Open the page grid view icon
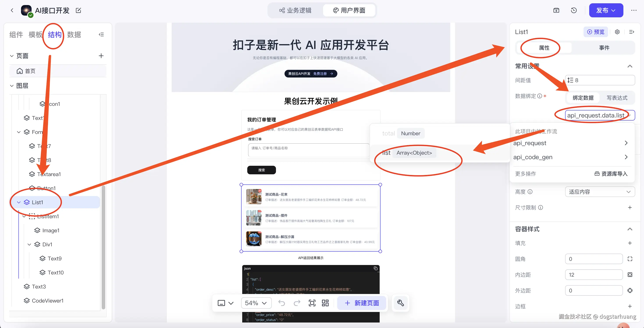This screenshot has height=328, width=644. [325, 303]
